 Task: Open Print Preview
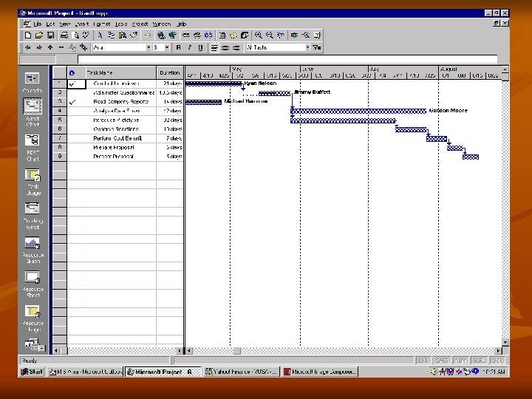[x=76, y=35]
